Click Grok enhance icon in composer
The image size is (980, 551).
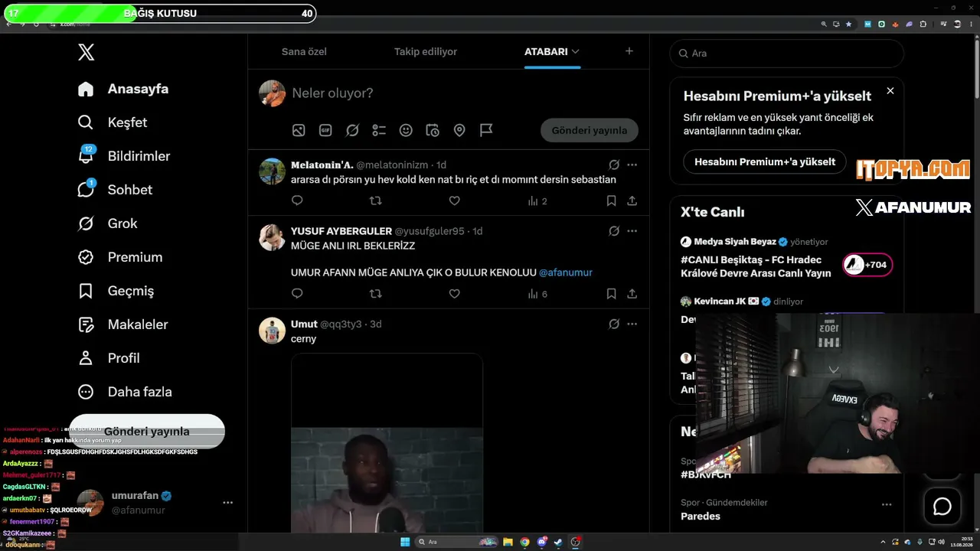click(x=352, y=130)
